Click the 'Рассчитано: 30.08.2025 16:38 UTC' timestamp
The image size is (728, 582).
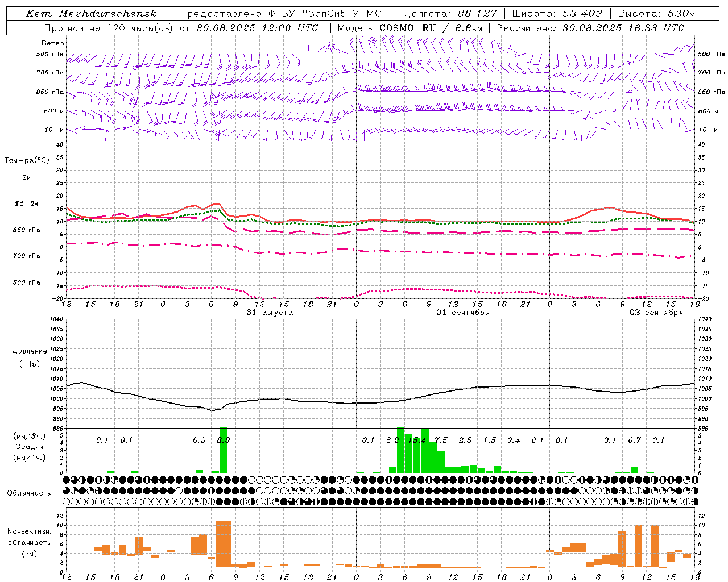click(590, 28)
